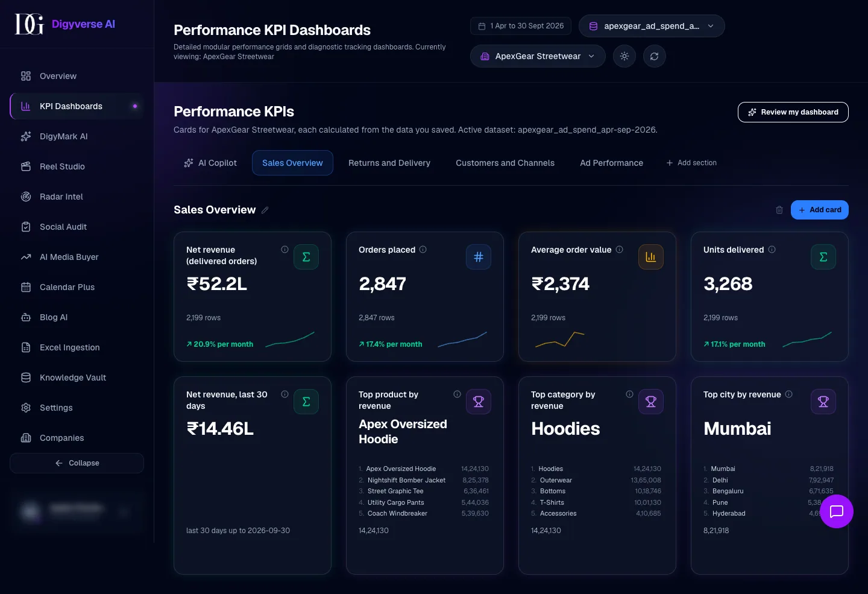Click the Digyverse AI logo
The image size is (868, 594).
pyautogui.click(x=64, y=24)
